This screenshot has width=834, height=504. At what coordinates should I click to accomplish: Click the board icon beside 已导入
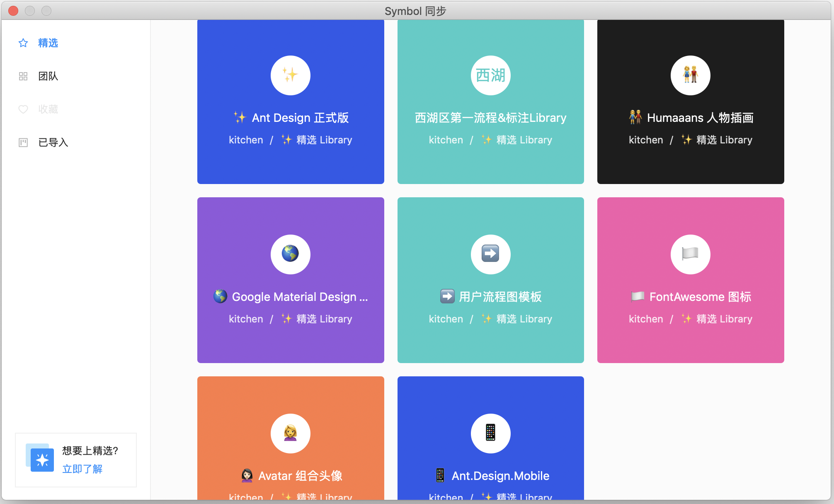pos(23,143)
